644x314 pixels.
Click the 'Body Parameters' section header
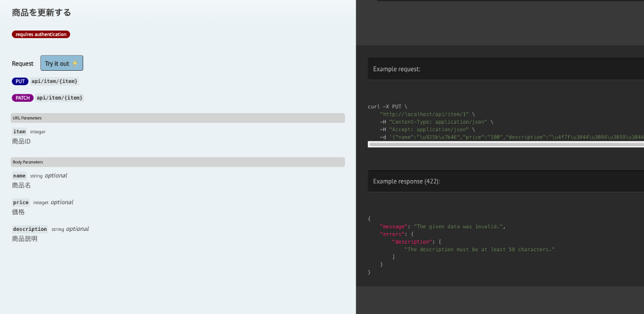[178, 162]
